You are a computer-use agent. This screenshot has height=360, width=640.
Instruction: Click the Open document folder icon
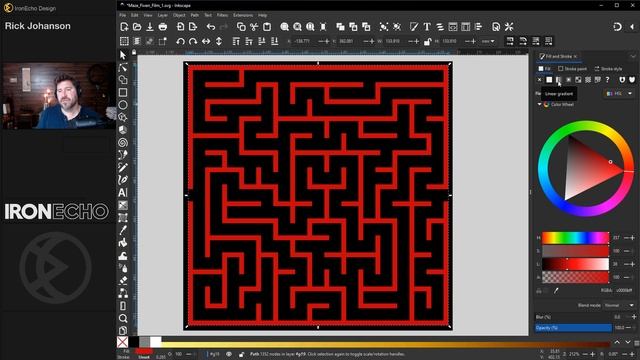(x=137, y=27)
